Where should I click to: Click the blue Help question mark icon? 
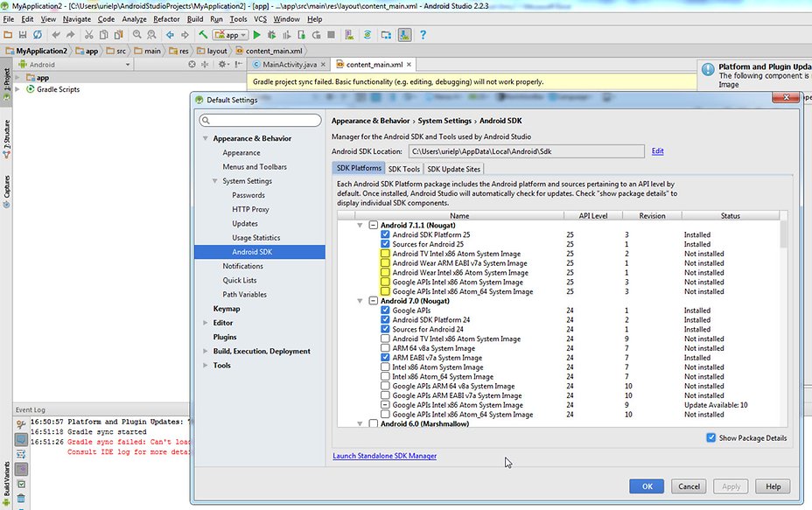click(423, 35)
